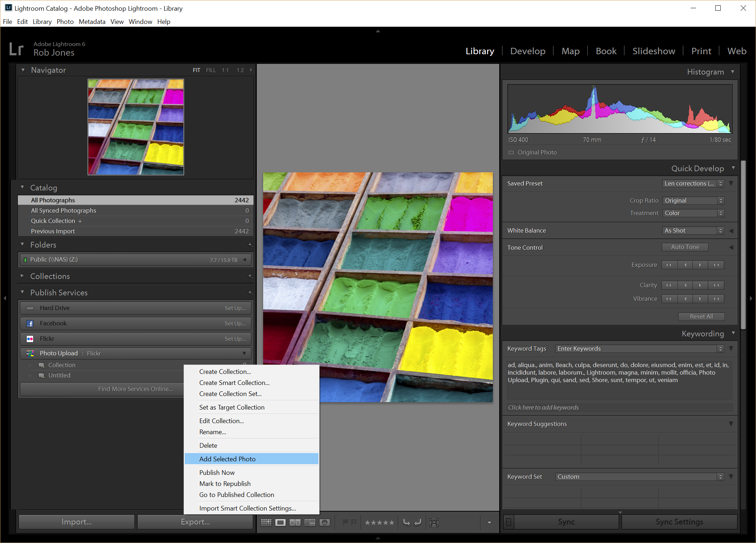Image resolution: width=756 pixels, height=543 pixels.
Task: Switch to Compare view (XY icon)
Action: (295, 522)
